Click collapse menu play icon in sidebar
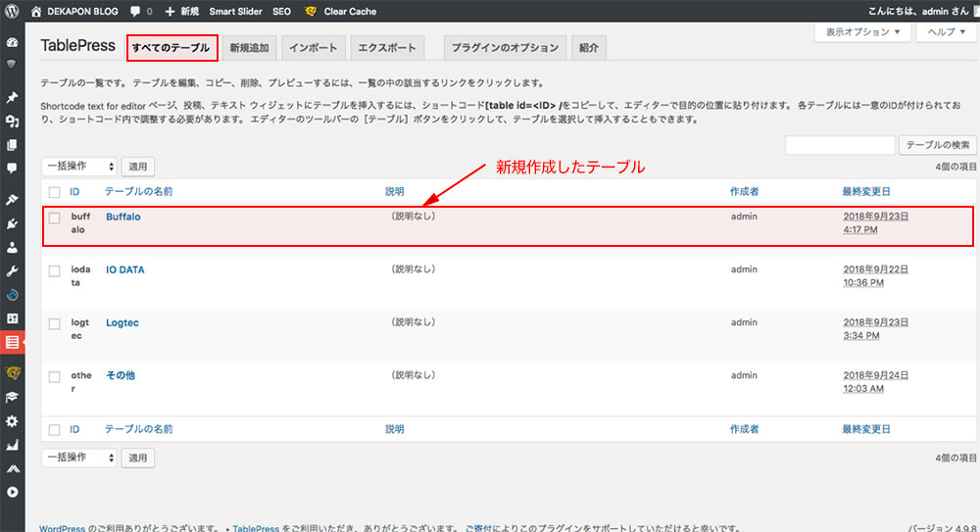 (x=12, y=493)
